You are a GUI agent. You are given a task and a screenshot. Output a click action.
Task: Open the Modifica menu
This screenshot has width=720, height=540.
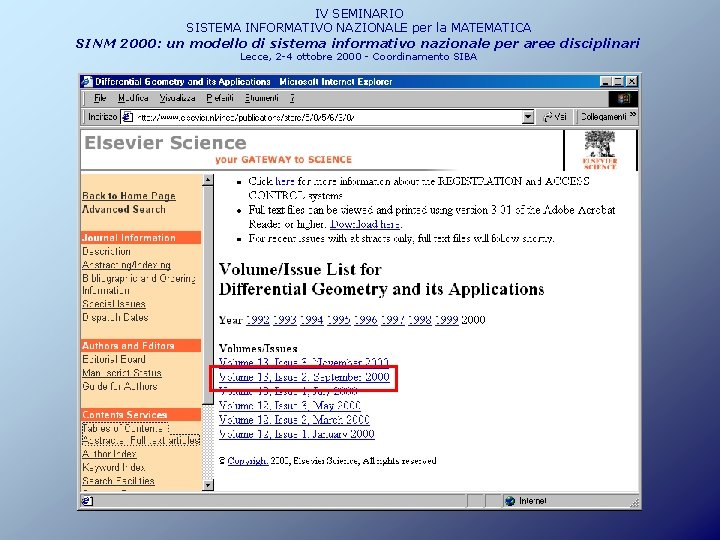133,98
